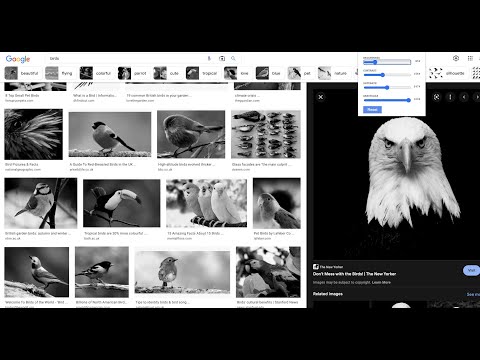The height and width of the screenshot is (360, 480).
Task: Click the Bird Pictures & Facts caption
Action: tap(22, 164)
